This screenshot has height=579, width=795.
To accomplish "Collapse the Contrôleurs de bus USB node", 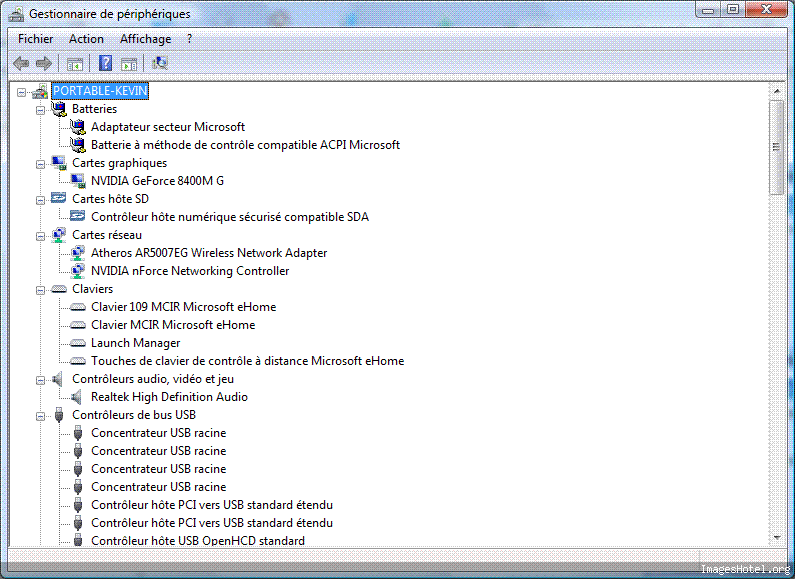I will pyautogui.click(x=41, y=415).
